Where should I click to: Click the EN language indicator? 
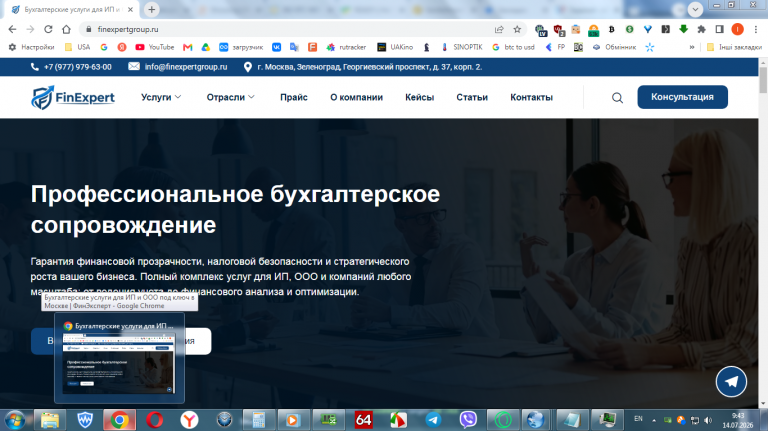click(638, 419)
